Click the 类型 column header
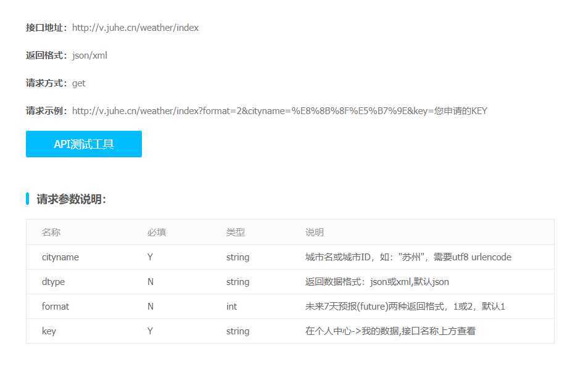This screenshot has height=367, width=588. click(236, 233)
